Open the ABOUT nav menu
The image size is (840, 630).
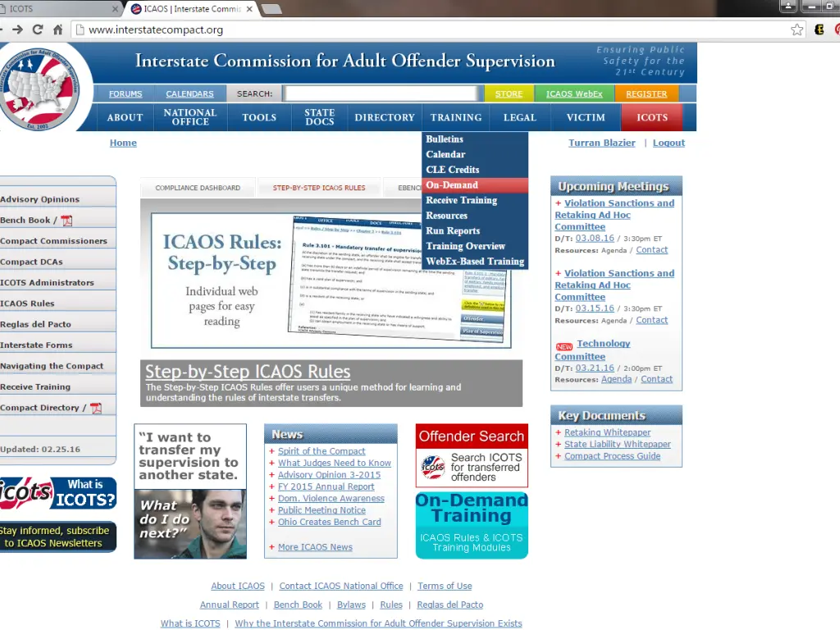[x=125, y=117]
